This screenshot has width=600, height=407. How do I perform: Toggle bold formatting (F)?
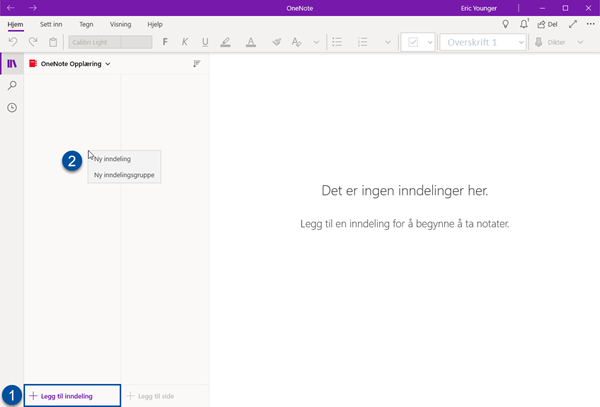pyautogui.click(x=165, y=42)
